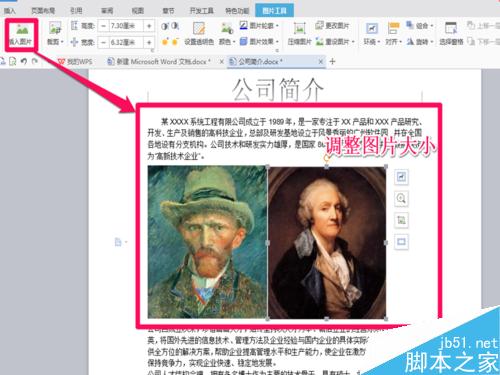Switch to the 审阅 ribbon tab

click(x=107, y=11)
